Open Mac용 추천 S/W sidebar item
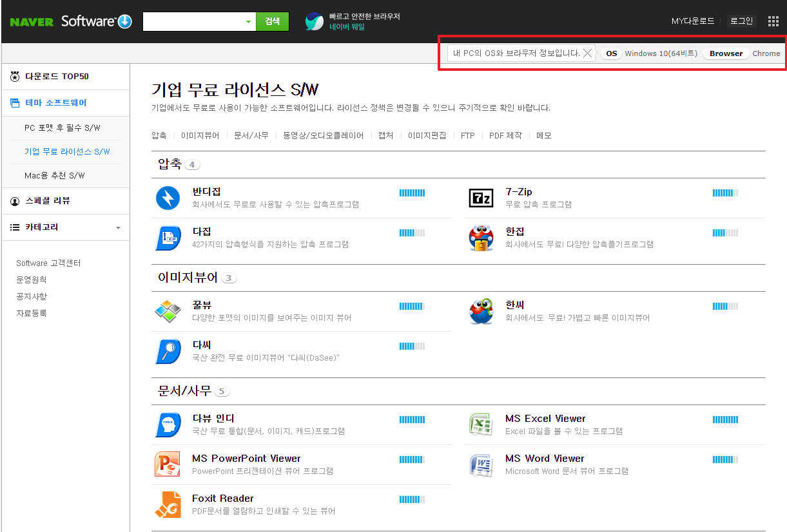The width and height of the screenshot is (787, 532). click(x=55, y=175)
